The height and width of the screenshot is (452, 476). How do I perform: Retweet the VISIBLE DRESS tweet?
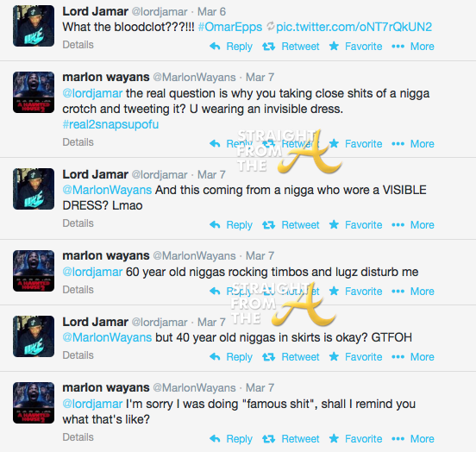click(291, 225)
